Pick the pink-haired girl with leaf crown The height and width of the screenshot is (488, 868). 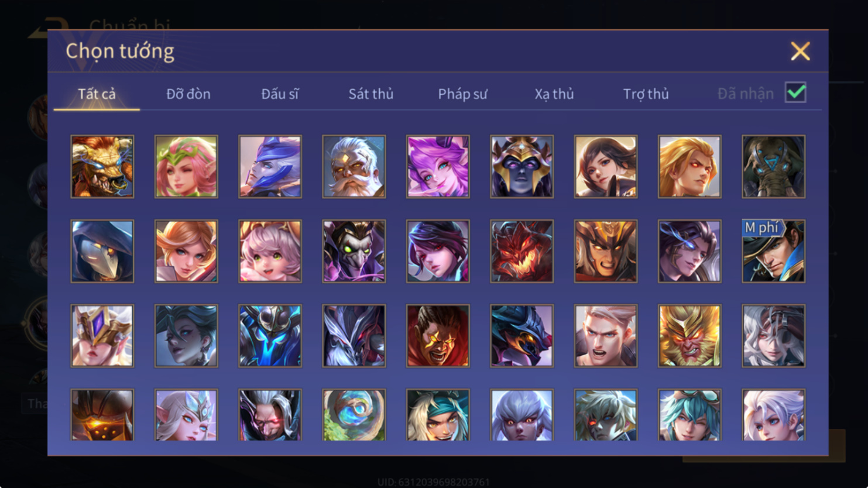186,167
